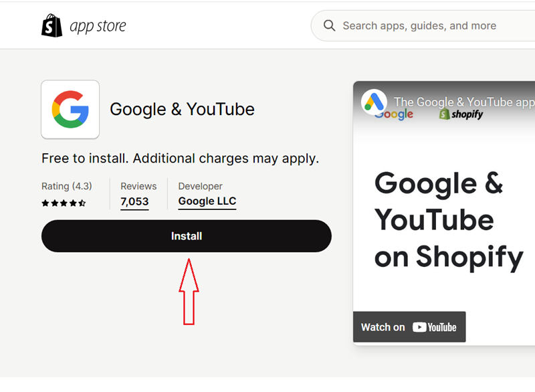Click the search magnifier icon

(329, 25)
